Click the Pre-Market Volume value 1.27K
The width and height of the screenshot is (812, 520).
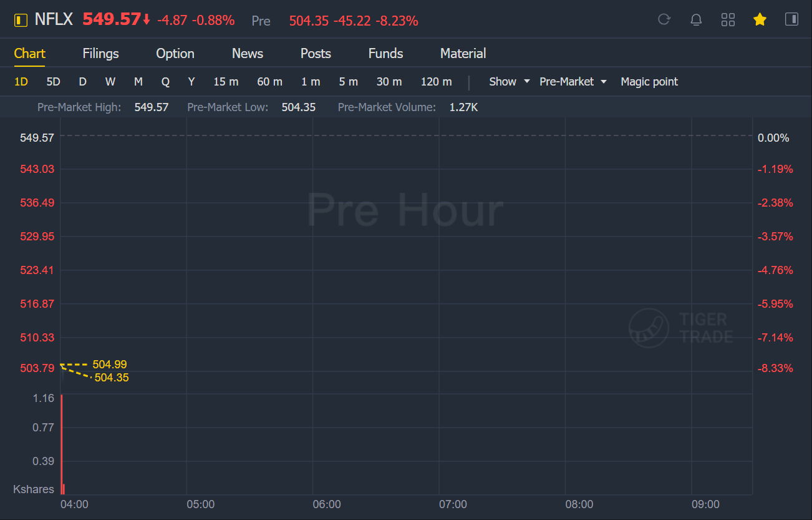pyautogui.click(x=463, y=107)
